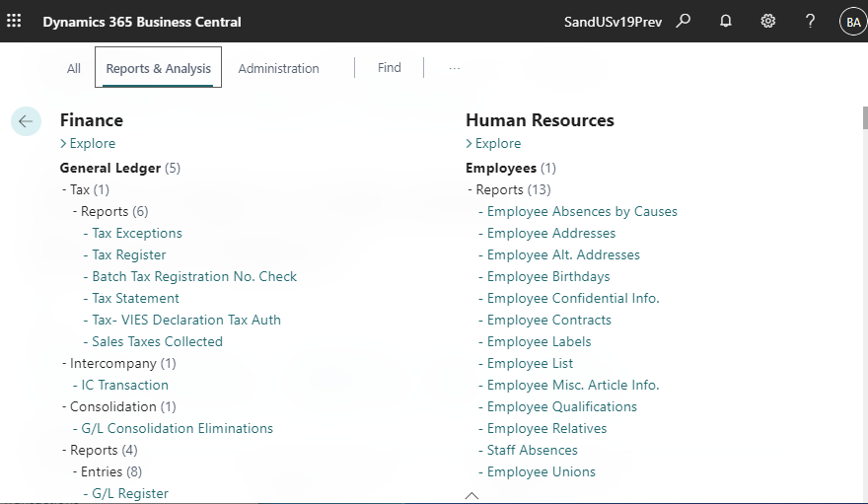Screen dimensions: 868x504
Task: Open the Employee Unions report
Action: (x=542, y=471)
